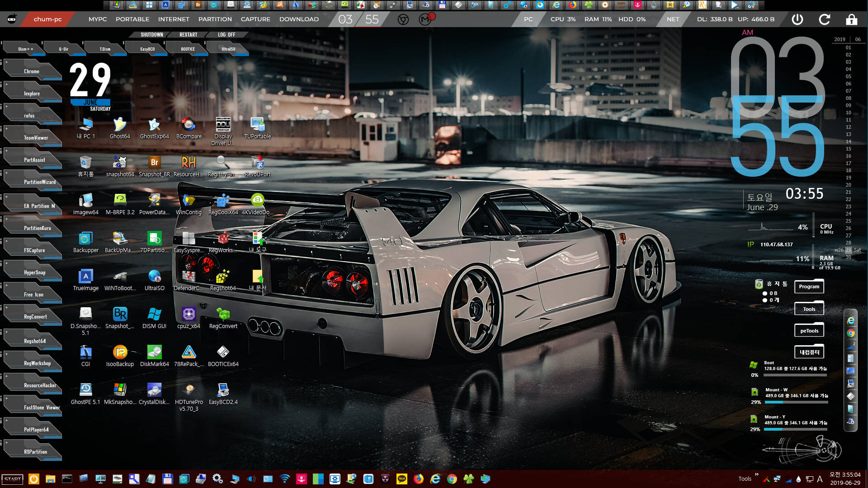Click the lock icon in top bar
868x488 pixels.
pos(852,19)
